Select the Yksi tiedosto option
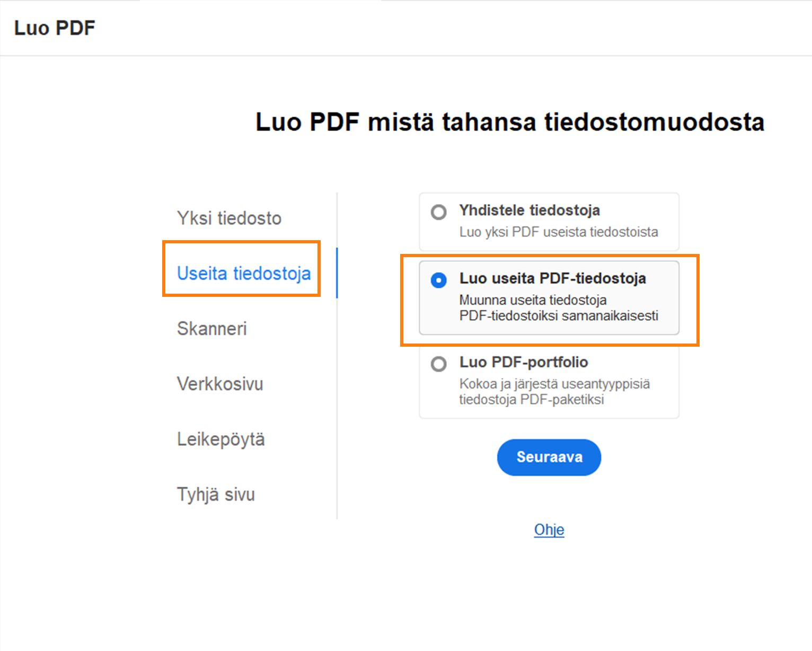Screen dimensions: 812x651 229,217
